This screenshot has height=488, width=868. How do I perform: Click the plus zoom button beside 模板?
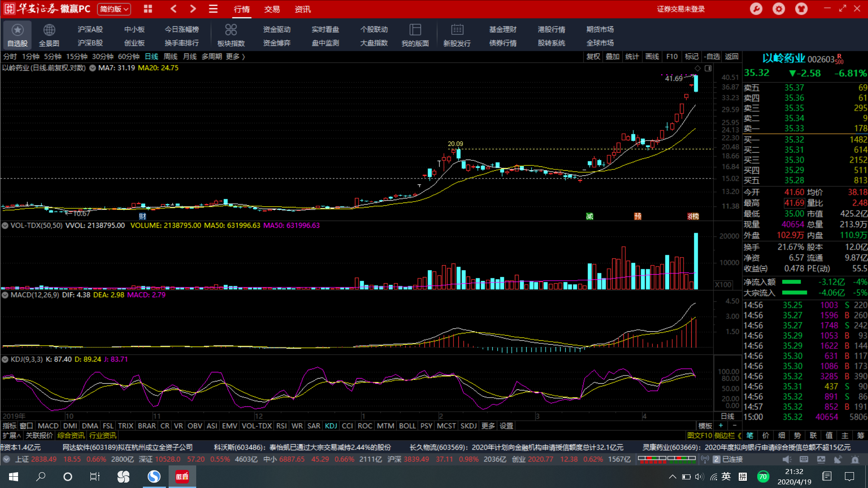(x=721, y=426)
